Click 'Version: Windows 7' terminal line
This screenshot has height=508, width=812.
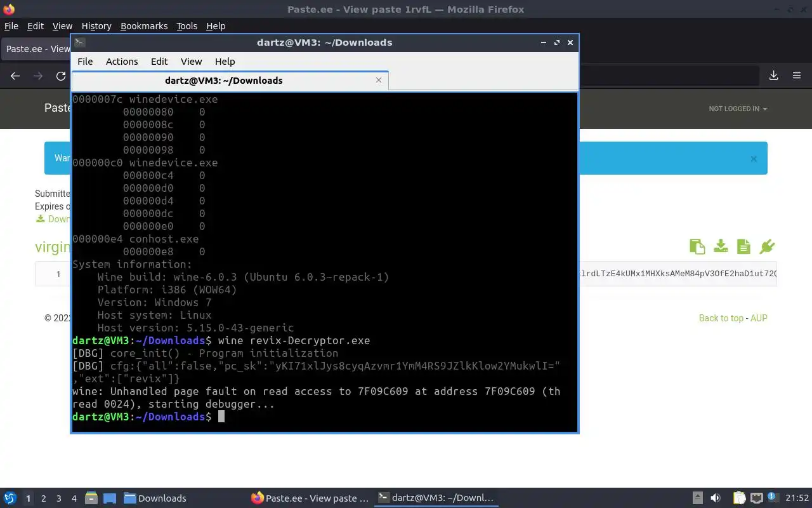pyautogui.click(x=154, y=302)
